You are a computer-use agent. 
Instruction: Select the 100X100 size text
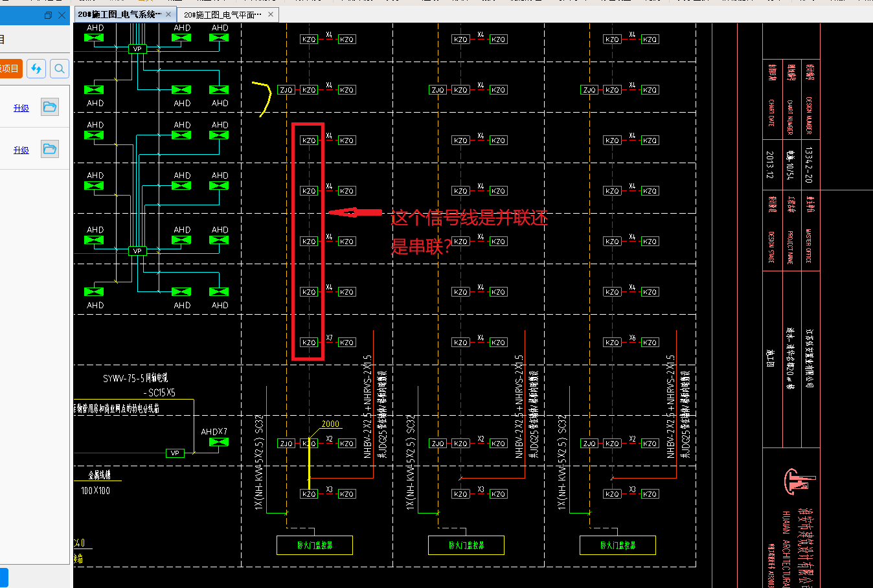coord(95,491)
